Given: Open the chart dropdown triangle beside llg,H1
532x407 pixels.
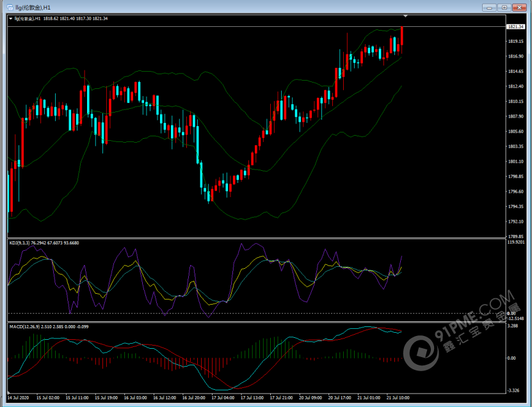Looking at the screenshot, I should [x=11, y=19].
